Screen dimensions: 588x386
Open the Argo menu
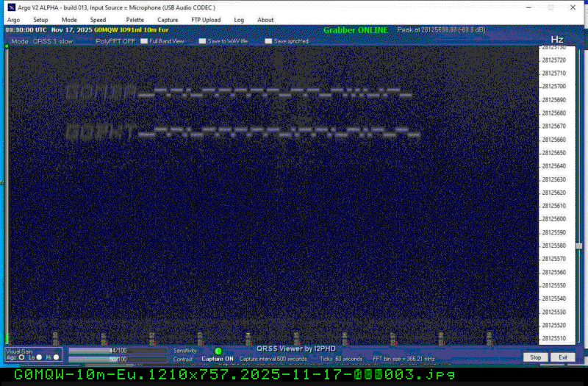click(x=13, y=20)
